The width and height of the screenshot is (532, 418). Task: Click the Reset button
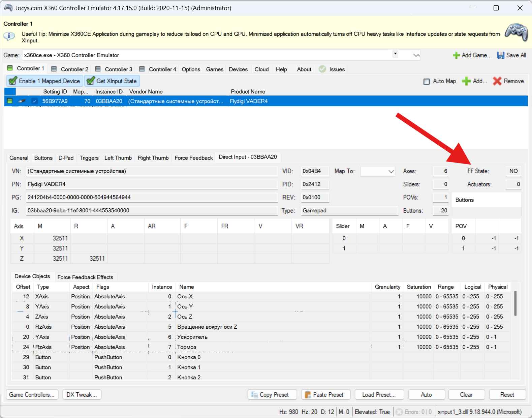tap(507, 395)
